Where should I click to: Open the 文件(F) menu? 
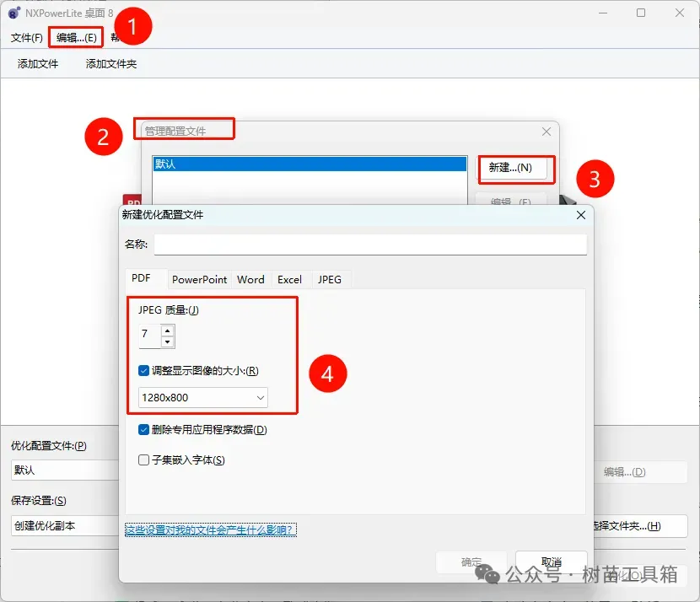[x=27, y=38]
